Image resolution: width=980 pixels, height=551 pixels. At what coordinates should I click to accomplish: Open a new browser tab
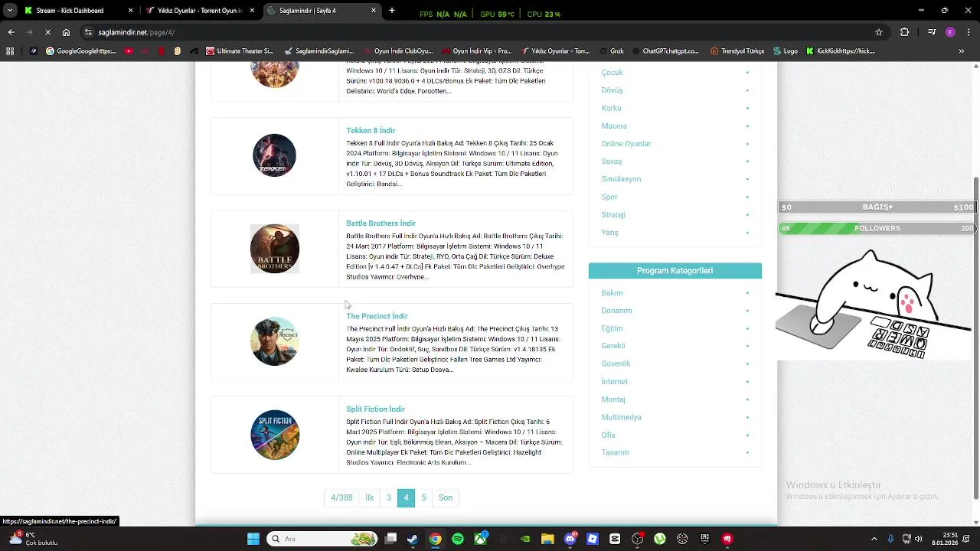pos(392,11)
